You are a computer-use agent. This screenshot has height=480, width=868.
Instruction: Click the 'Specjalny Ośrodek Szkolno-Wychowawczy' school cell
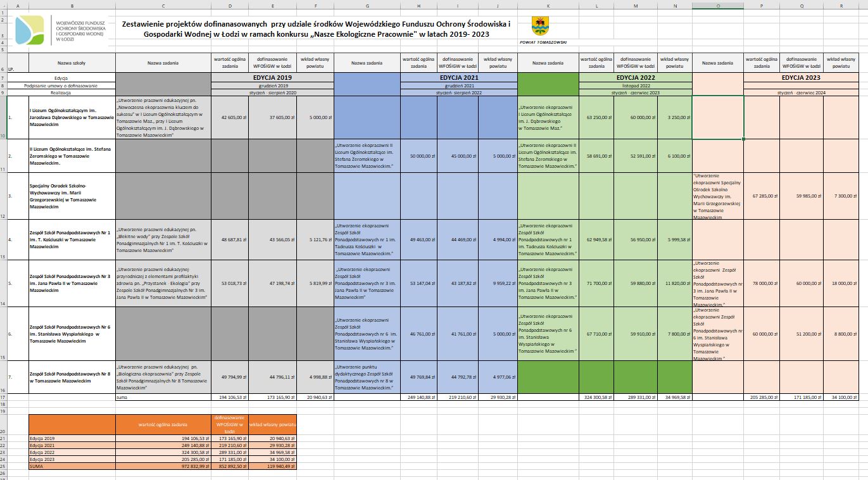[x=72, y=196]
